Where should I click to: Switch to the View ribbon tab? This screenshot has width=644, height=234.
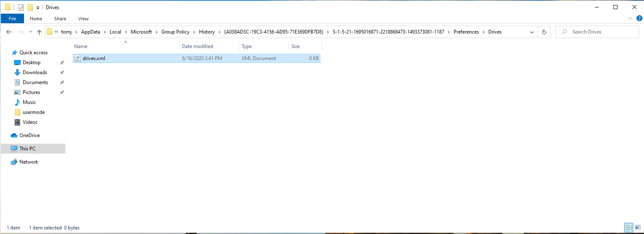[x=83, y=19]
